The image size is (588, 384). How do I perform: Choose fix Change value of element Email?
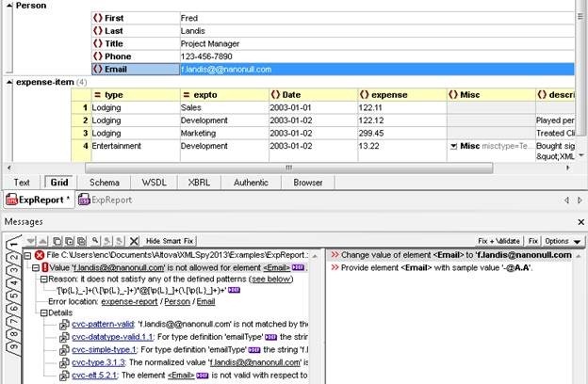click(x=451, y=255)
